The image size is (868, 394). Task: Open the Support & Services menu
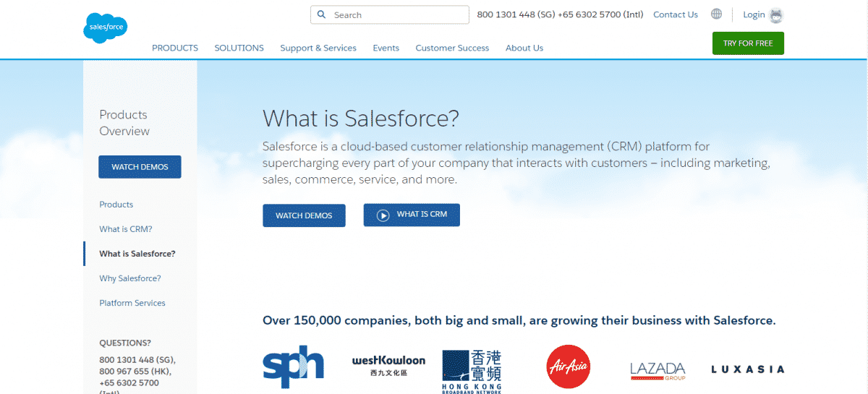click(x=318, y=48)
